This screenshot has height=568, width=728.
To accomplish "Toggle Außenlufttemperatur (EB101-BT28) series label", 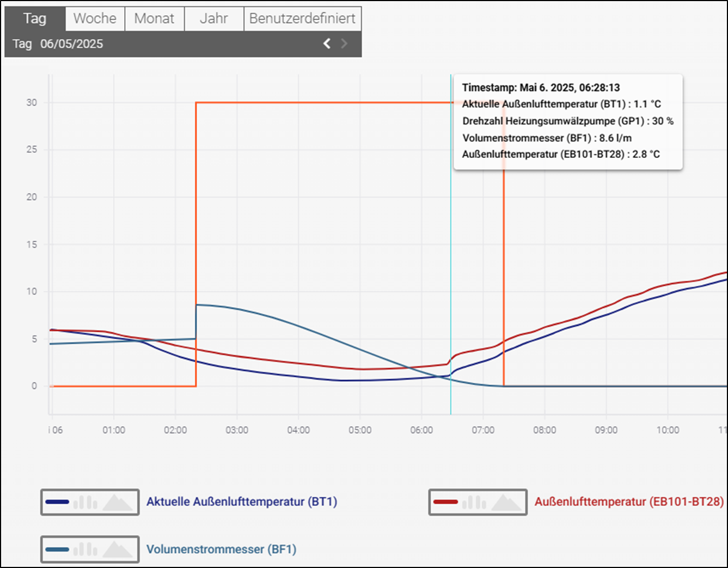I will 629,502.
